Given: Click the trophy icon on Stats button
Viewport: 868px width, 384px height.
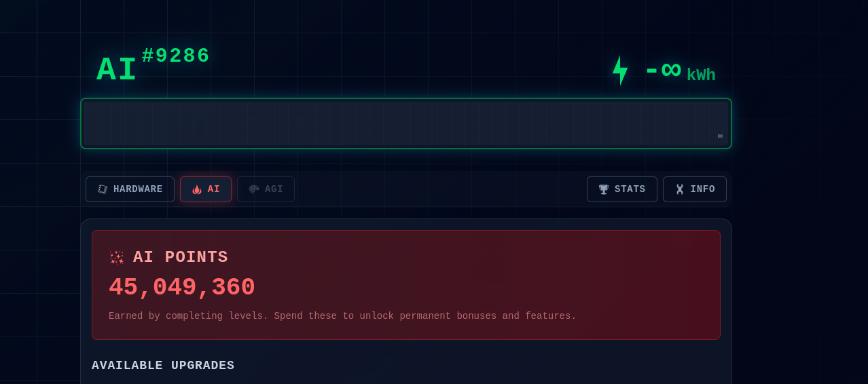Looking at the screenshot, I should tap(604, 189).
